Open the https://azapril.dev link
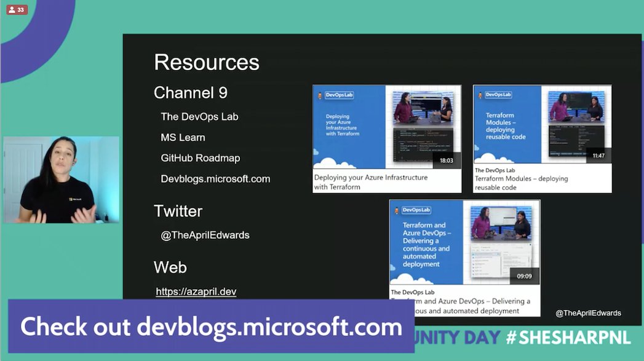The height and width of the screenshot is (361, 644). (196, 291)
